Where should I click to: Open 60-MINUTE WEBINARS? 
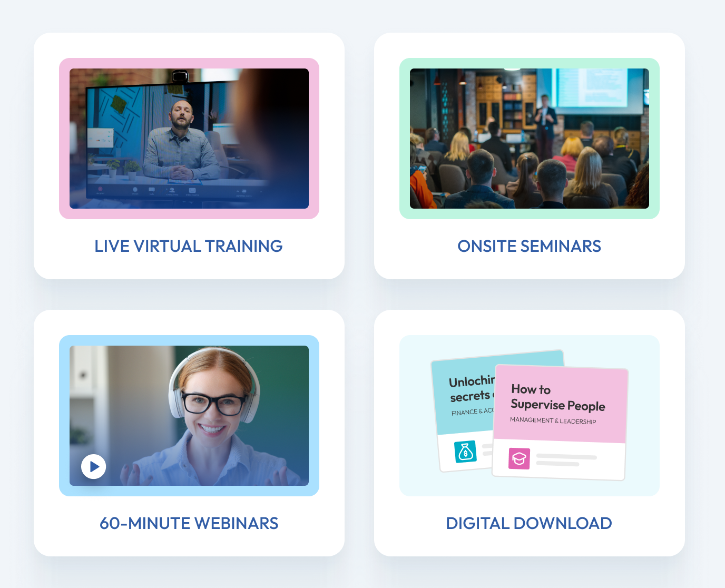[x=189, y=523]
